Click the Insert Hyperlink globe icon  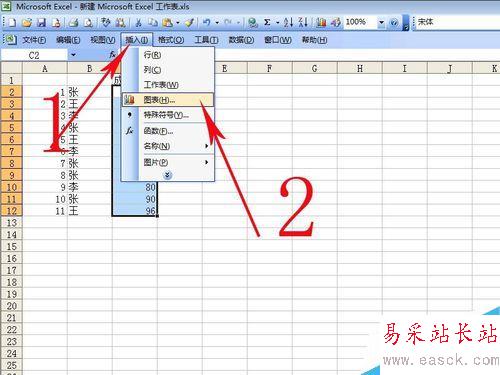tap(253, 22)
